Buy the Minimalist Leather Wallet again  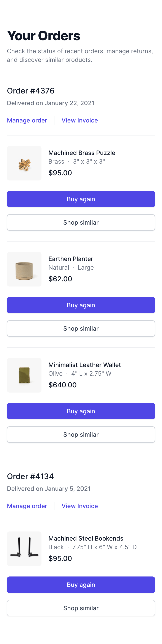tap(81, 411)
